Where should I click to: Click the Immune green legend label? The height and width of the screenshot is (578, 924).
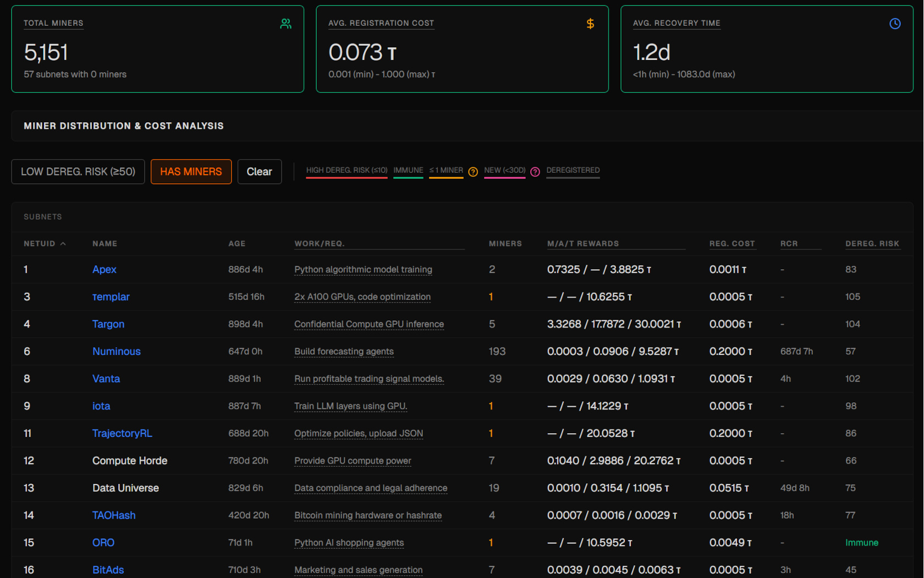pos(408,170)
